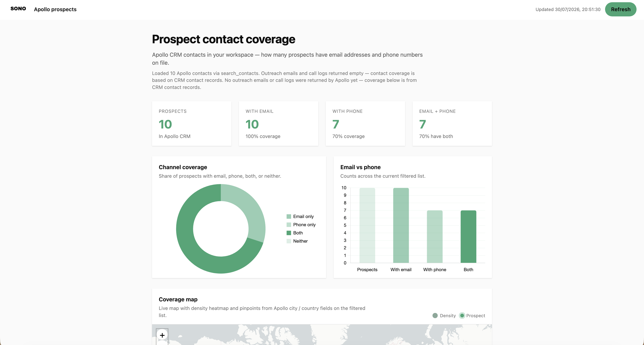The image size is (644, 345).
Task: Click the Prospects bar in chart
Action: coord(367,225)
